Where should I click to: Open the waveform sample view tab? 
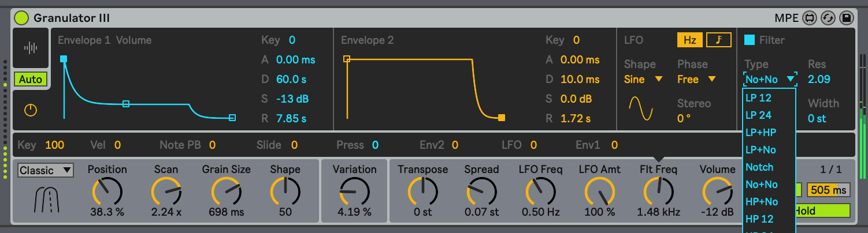click(x=31, y=48)
